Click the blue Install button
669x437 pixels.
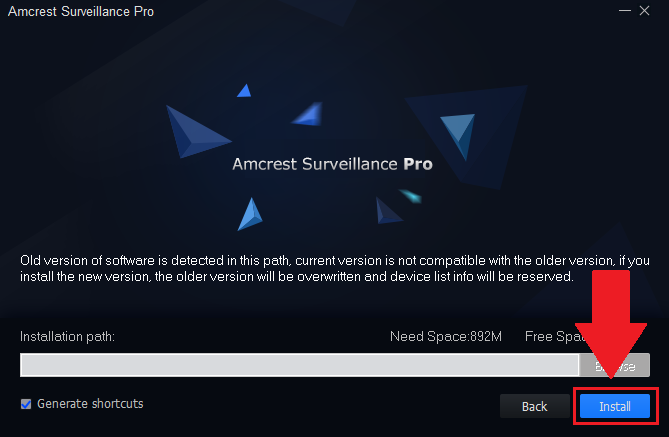615,406
